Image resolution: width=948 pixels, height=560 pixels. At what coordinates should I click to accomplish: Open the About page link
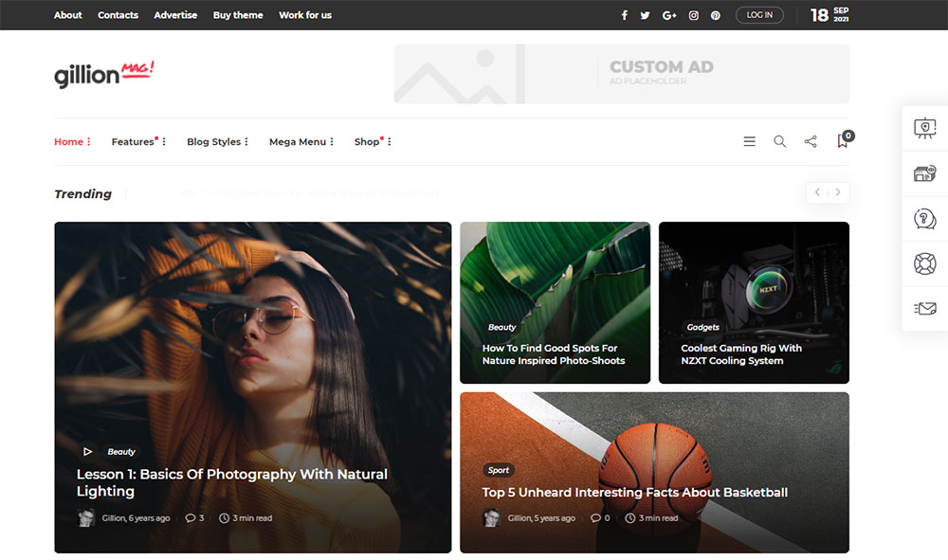(67, 15)
